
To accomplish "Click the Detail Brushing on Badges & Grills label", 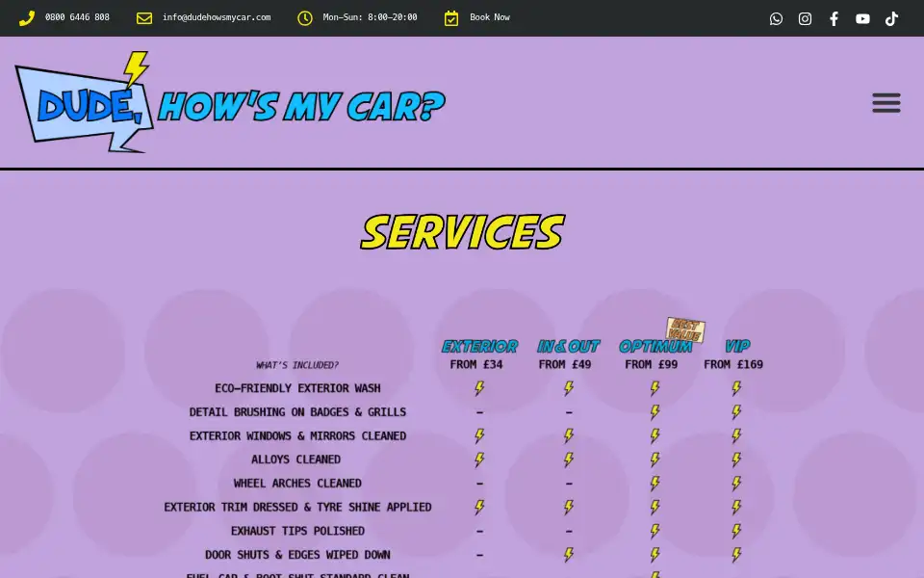I will pos(297,411).
